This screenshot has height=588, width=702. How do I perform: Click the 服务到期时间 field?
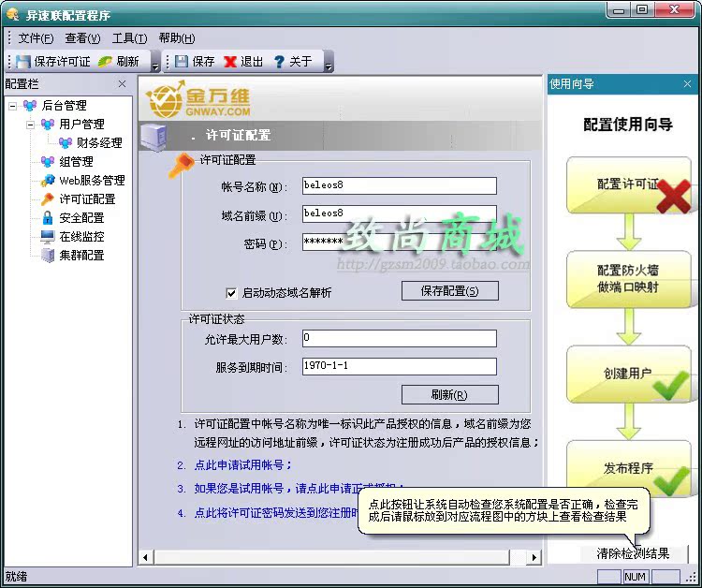(x=400, y=366)
